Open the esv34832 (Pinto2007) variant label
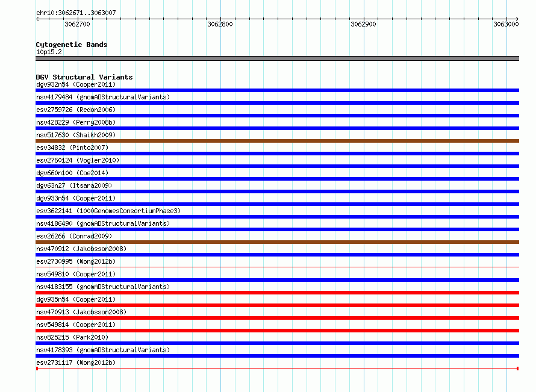Viewport: 536px width, 392px height. tap(72, 148)
